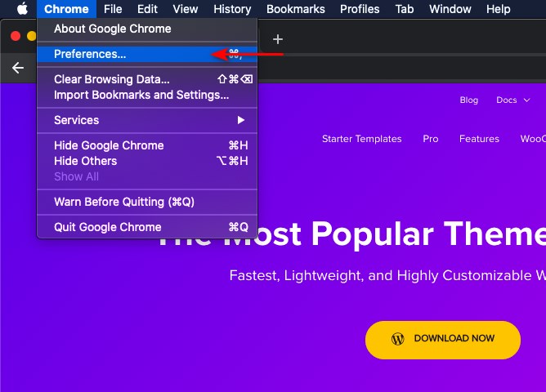The height and width of the screenshot is (392, 546).
Task: Expand the Services submenu arrow
Action: click(x=240, y=120)
